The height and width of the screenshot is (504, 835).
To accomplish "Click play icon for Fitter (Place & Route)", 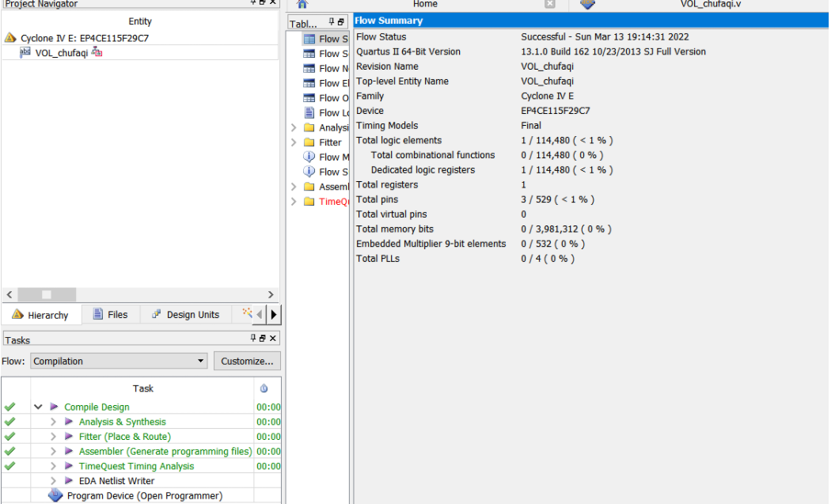I will click(x=69, y=437).
